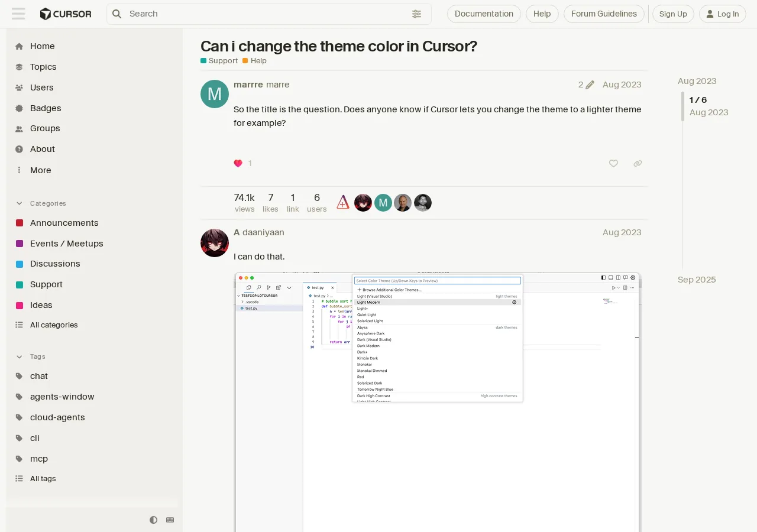
Task: Open the Help header link
Action: click(542, 14)
